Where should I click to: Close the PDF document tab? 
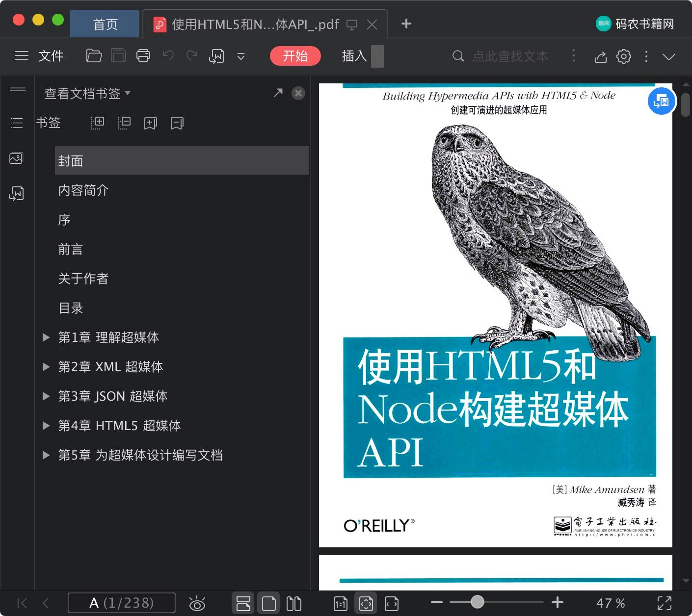pos(372,25)
